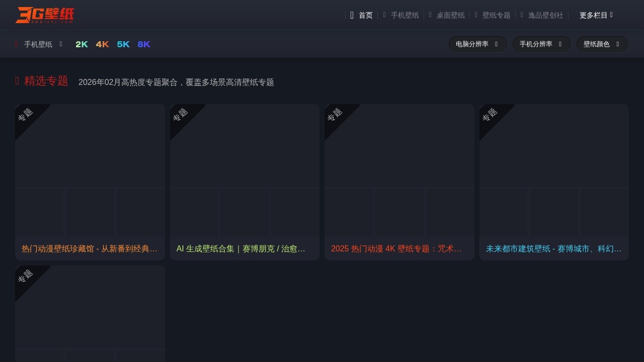This screenshot has height=362, width=644.
Task: Select the 8K resolution filter
Action: [144, 44]
